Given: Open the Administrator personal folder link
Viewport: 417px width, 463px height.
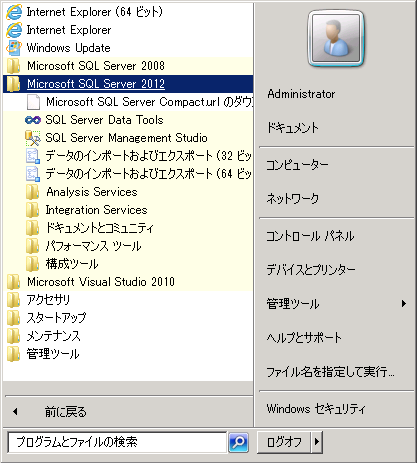Looking at the screenshot, I should tap(301, 94).
